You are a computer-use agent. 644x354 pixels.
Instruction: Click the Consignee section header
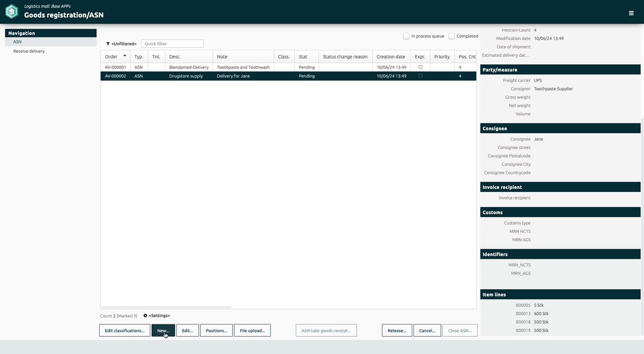(x=560, y=128)
